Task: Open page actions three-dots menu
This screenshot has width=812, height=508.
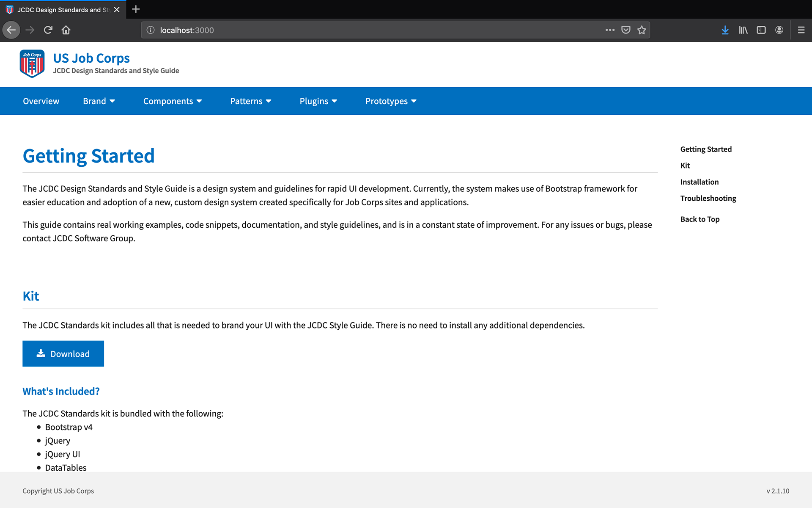Action: click(x=610, y=30)
